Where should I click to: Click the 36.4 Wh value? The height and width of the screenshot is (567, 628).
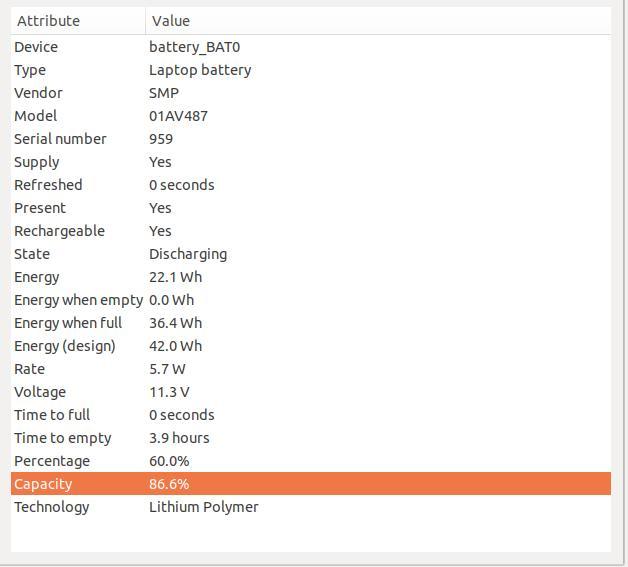175,323
